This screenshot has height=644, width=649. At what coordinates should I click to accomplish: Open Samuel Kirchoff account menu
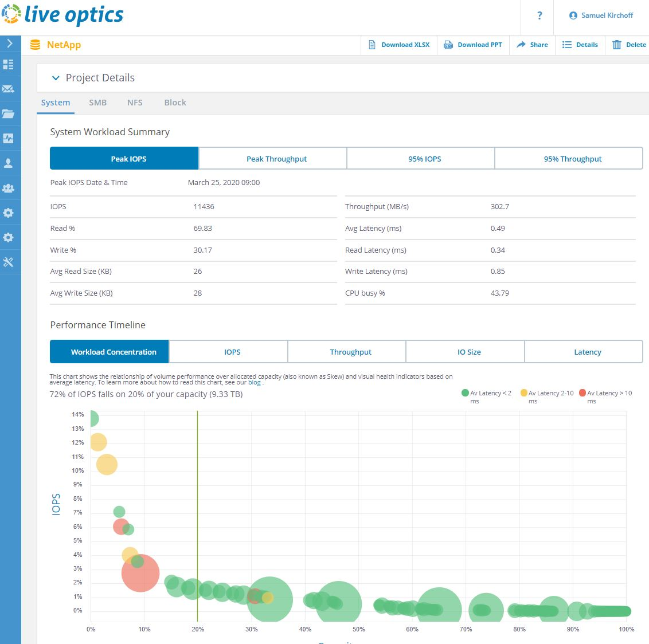point(601,15)
